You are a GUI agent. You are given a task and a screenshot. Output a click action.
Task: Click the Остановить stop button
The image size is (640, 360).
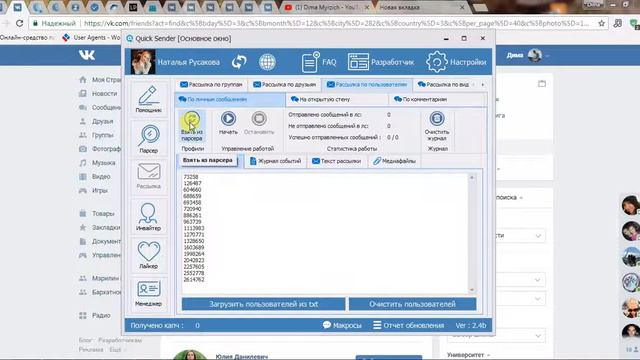[x=259, y=123]
